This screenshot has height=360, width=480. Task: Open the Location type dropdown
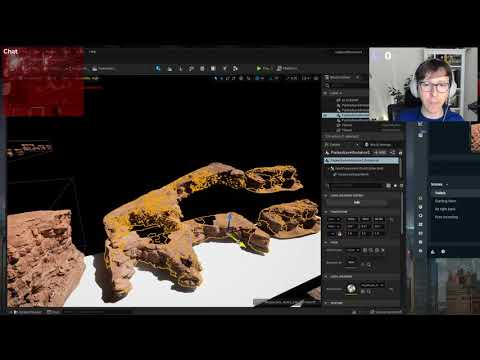tap(334, 219)
